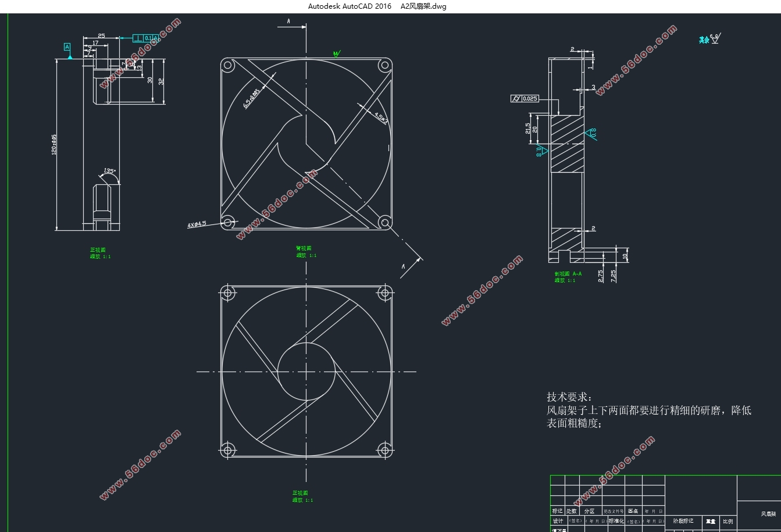Image resolution: width=781 pixels, height=532 pixels.
Task: Select the 其余 surface finish symbol
Action: pyautogui.click(x=709, y=39)
